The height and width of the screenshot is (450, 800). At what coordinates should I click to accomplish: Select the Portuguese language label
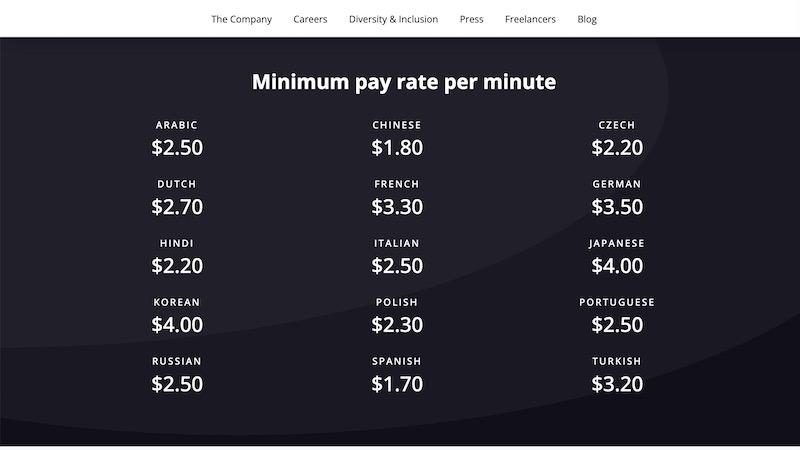pos(617,302)
